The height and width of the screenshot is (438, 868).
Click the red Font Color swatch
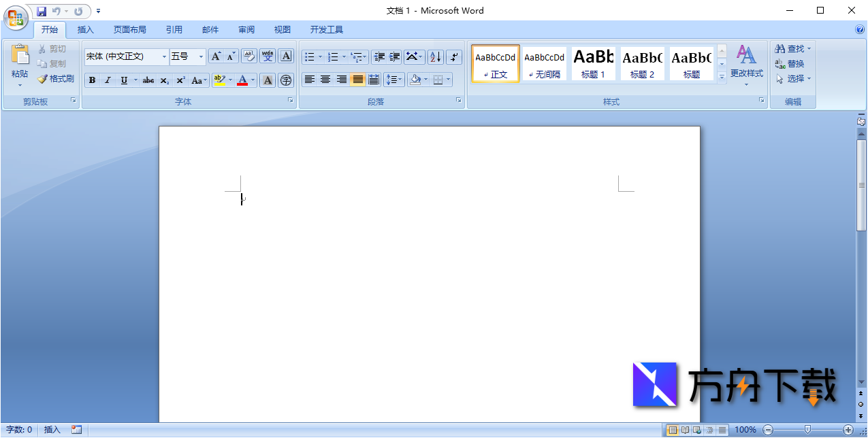click(x=243, y=80)
